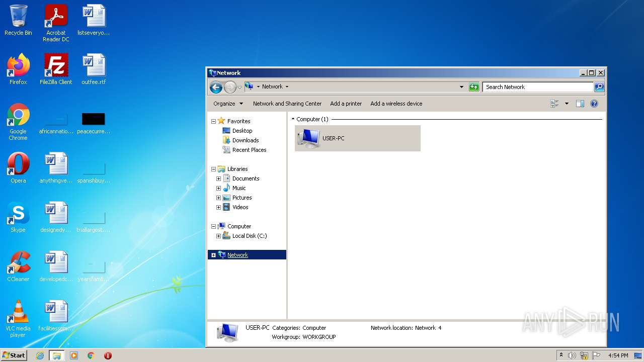The height and width of the screenshot is (362, 644).
Task: Open CCleaner desktop shortcut
Action: pos(18,266)
